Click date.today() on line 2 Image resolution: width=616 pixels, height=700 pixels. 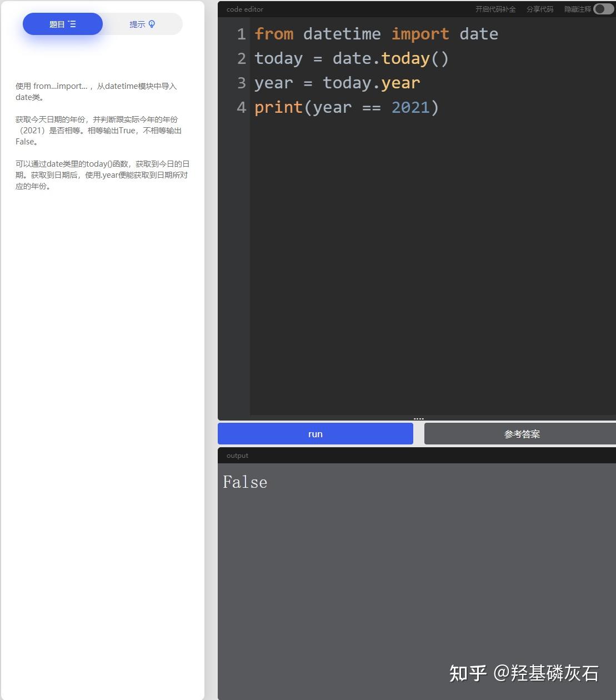tap(389, 58)
